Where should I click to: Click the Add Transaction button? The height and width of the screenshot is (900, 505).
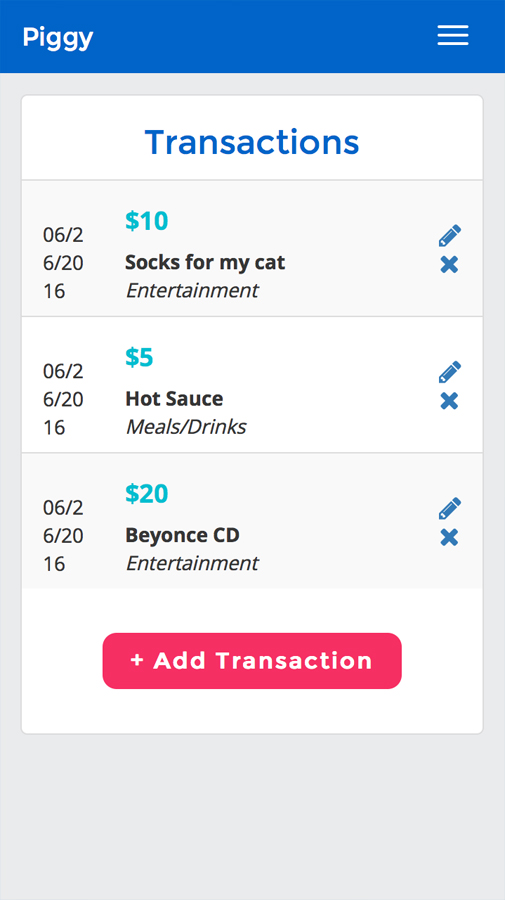(252, 661)
